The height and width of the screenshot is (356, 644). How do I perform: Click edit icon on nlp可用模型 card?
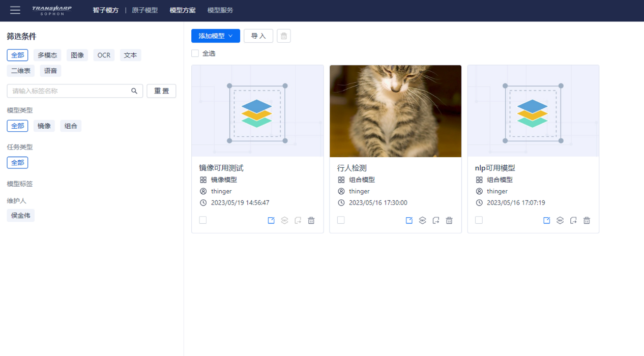click(547, 220)
